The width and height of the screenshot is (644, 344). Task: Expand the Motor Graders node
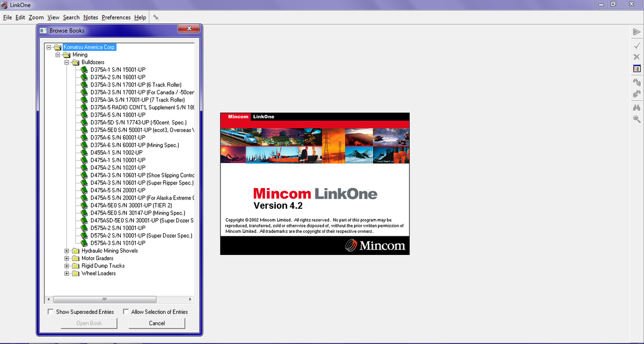[67, 259]
